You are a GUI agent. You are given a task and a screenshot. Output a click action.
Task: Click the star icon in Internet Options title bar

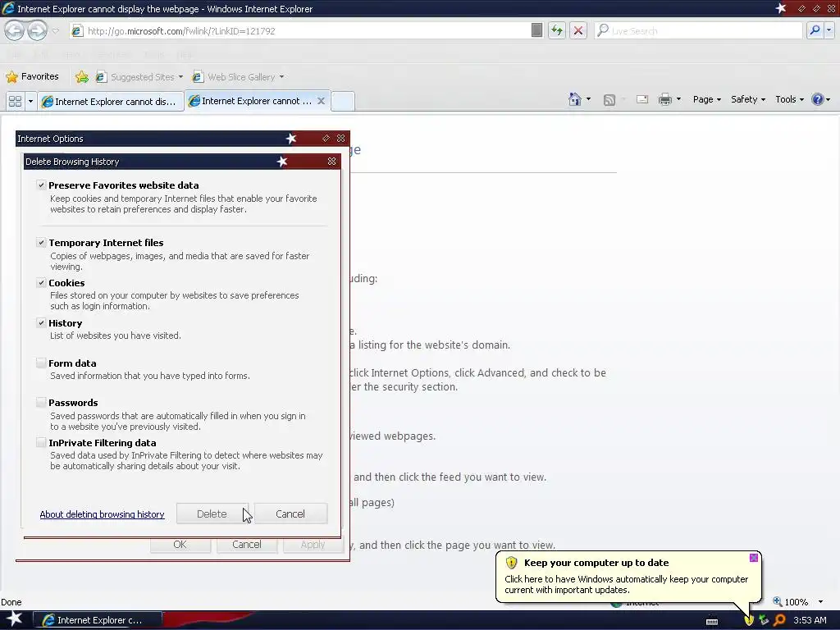[291, 138]
